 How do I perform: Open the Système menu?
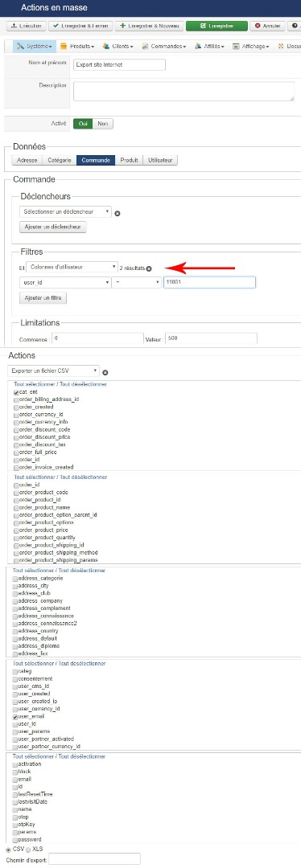point(35,47)
